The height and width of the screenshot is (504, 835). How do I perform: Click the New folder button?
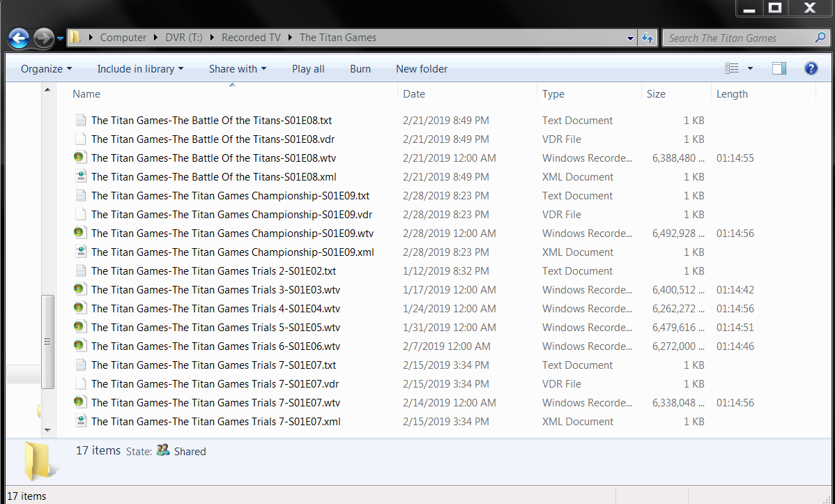422,68
